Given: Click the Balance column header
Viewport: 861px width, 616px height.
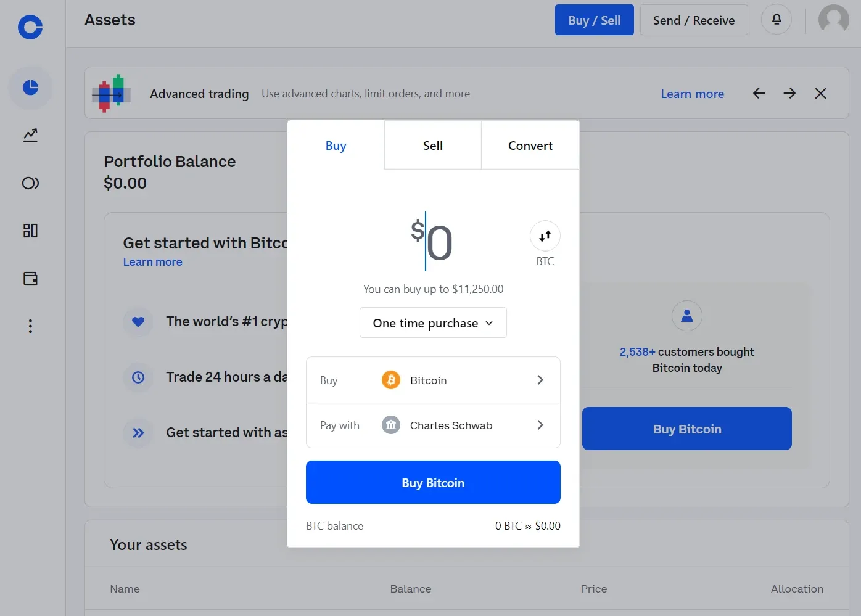Looking at the screenshot, I should [x=411, y=589].
